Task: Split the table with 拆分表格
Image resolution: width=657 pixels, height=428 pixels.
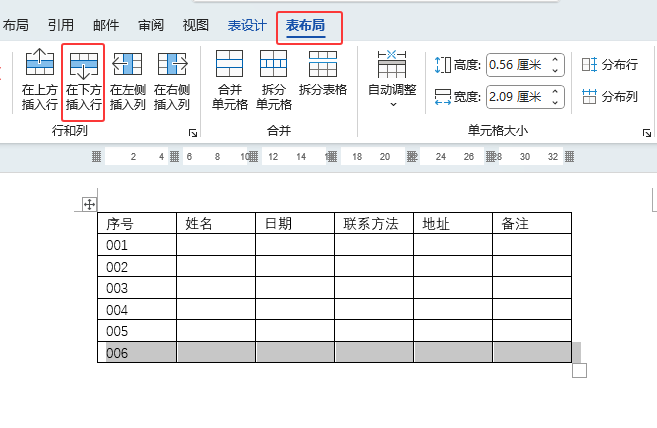Action: pyautogui.click(x=323, y=73)
